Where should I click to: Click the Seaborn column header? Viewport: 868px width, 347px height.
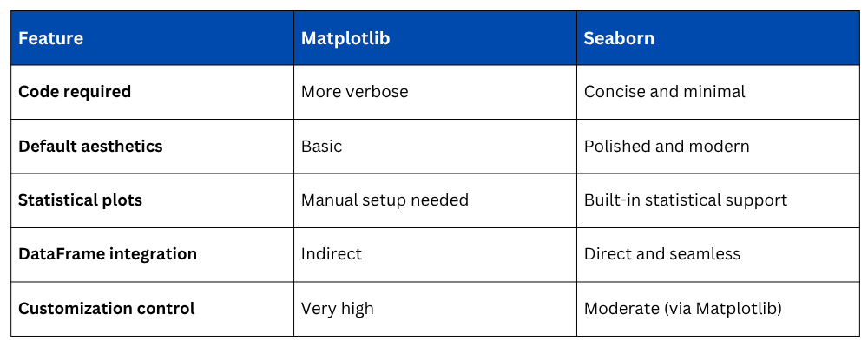click(619, 38)
